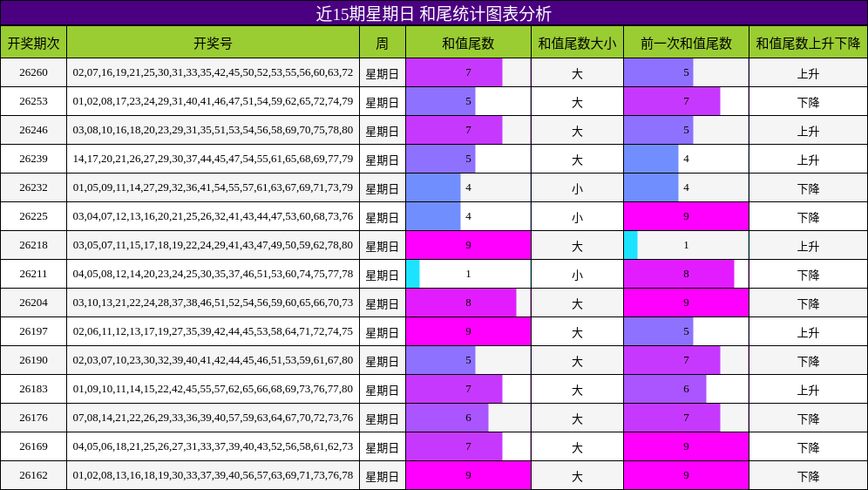Select the 周 column header
This screenshot has width=868, height=490.
383,43
